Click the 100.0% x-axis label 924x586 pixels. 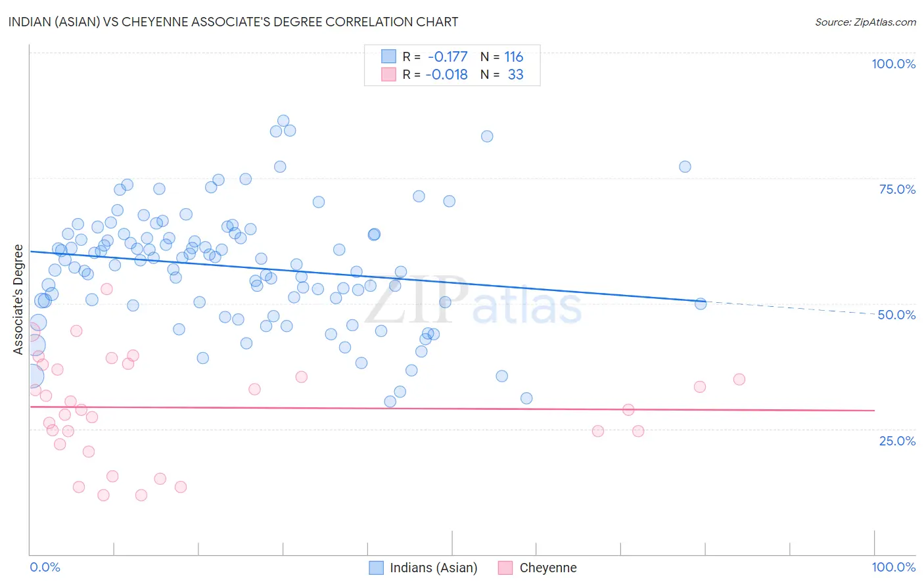pyautogui.click(x=894, y=567)
